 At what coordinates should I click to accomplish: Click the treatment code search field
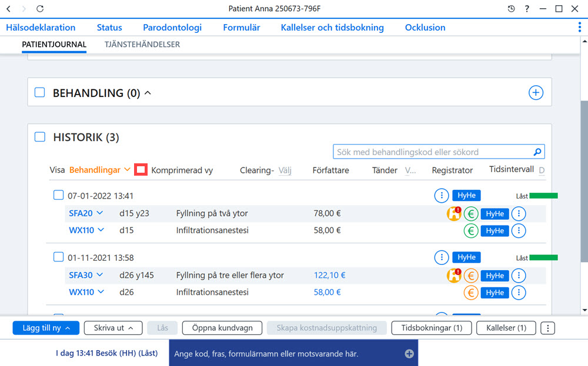click(x=439, y=152)
